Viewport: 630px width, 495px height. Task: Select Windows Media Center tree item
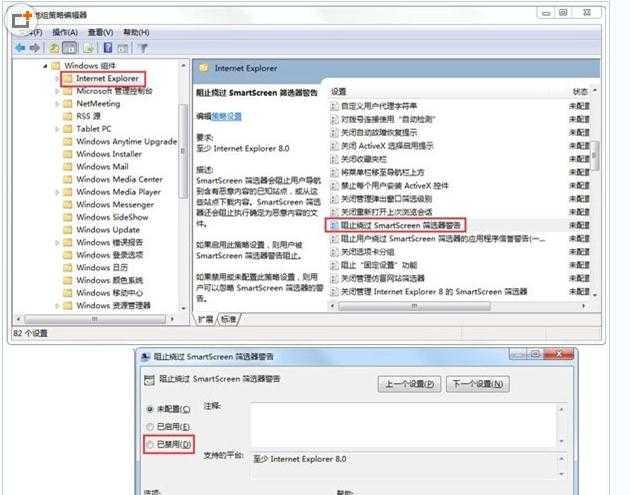[x=119, y=179]
